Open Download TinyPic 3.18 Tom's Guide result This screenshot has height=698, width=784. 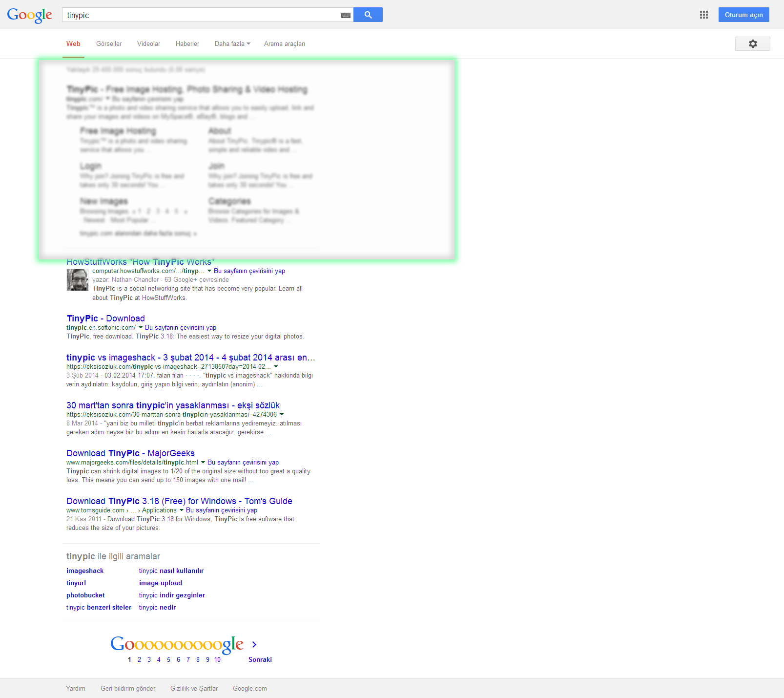click(179, 501)
